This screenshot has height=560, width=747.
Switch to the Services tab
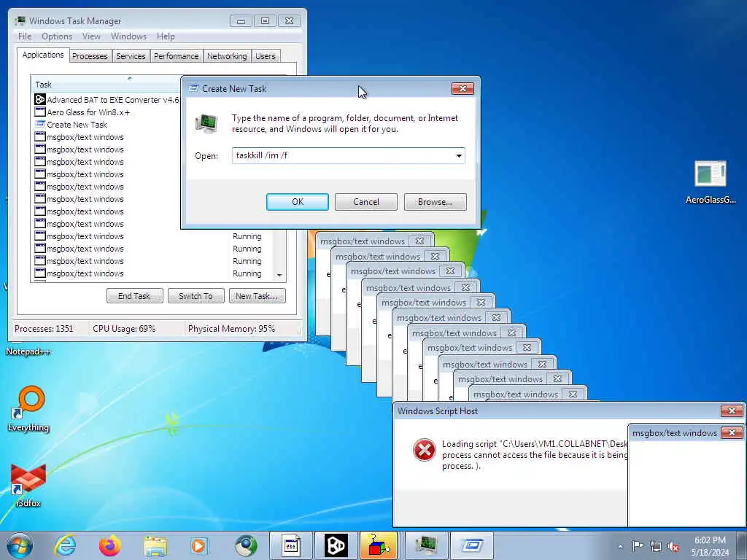tap(131, 56)
